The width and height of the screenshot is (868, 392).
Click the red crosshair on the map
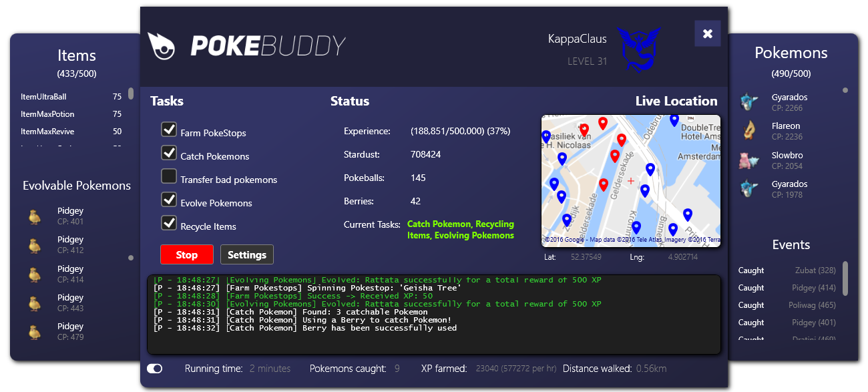click(x=631, y=181)
